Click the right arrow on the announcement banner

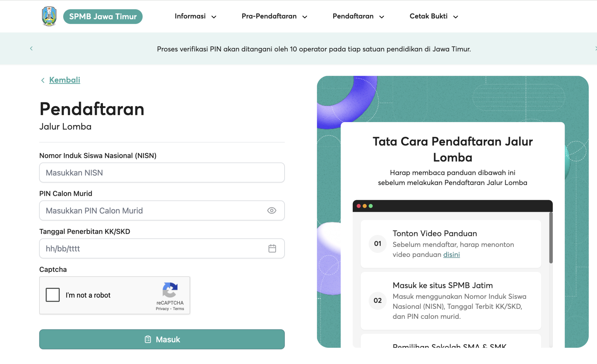pos(596,48)
